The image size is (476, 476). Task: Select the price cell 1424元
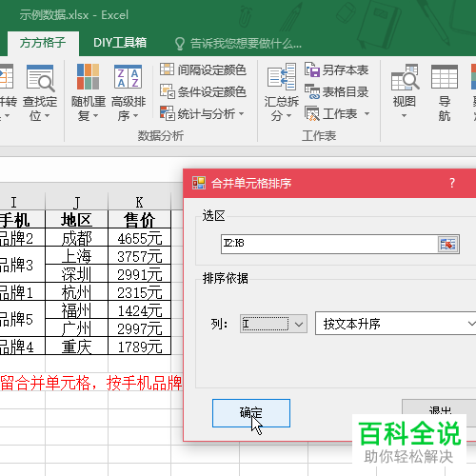140,310
